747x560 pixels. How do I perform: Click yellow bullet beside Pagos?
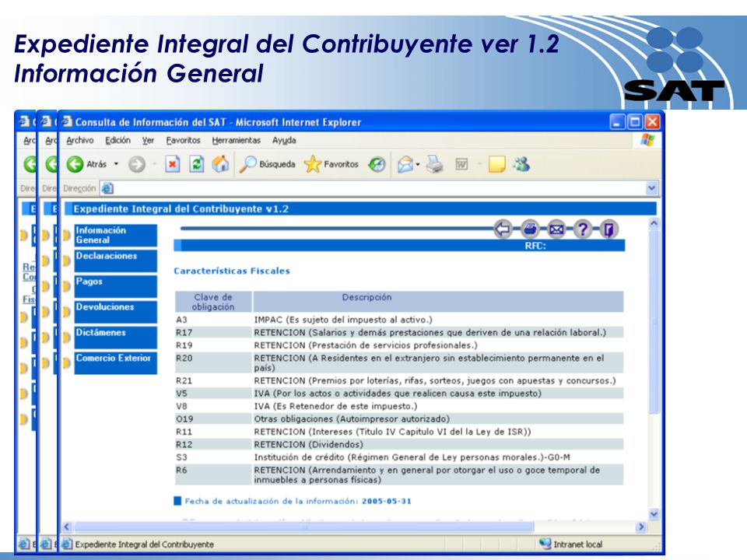coord(66,286)
